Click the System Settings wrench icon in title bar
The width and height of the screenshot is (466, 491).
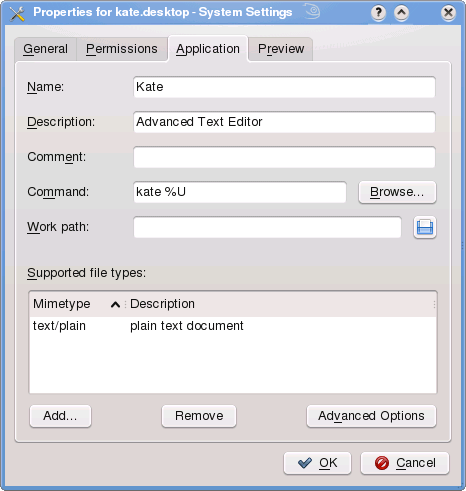pos(17,13)
